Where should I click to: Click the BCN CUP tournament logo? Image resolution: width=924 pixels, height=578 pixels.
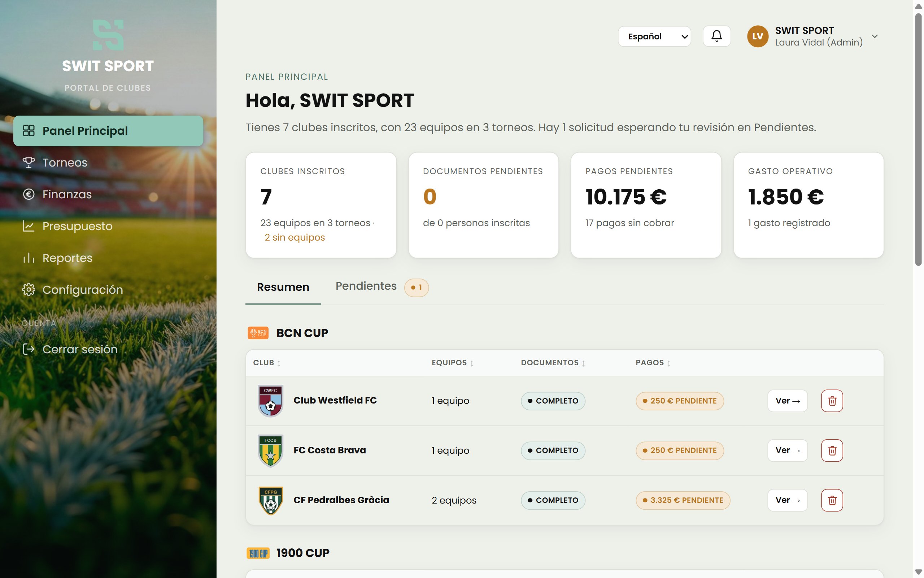[x=258, y=333]
